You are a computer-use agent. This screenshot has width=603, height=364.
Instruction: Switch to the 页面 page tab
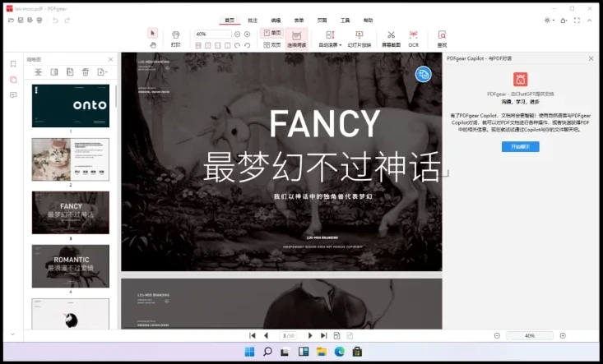(x=322, y=21)
